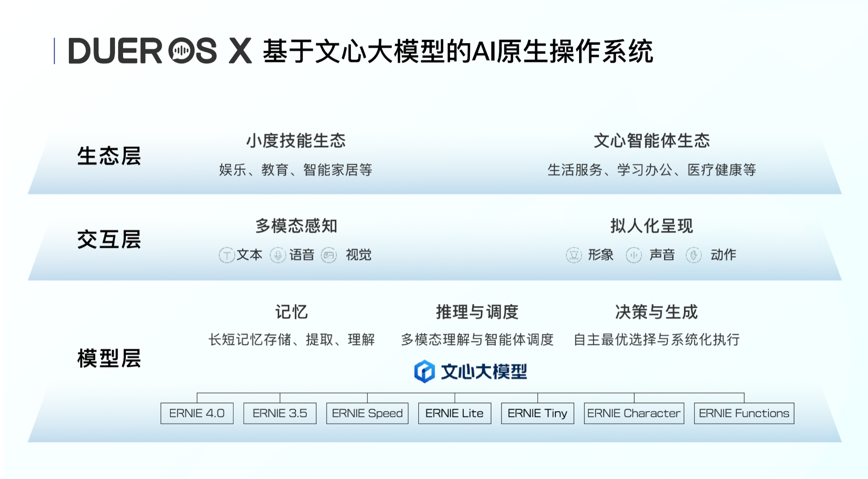Click the 文心大模型 hexagon logo icon

(424, 371)
